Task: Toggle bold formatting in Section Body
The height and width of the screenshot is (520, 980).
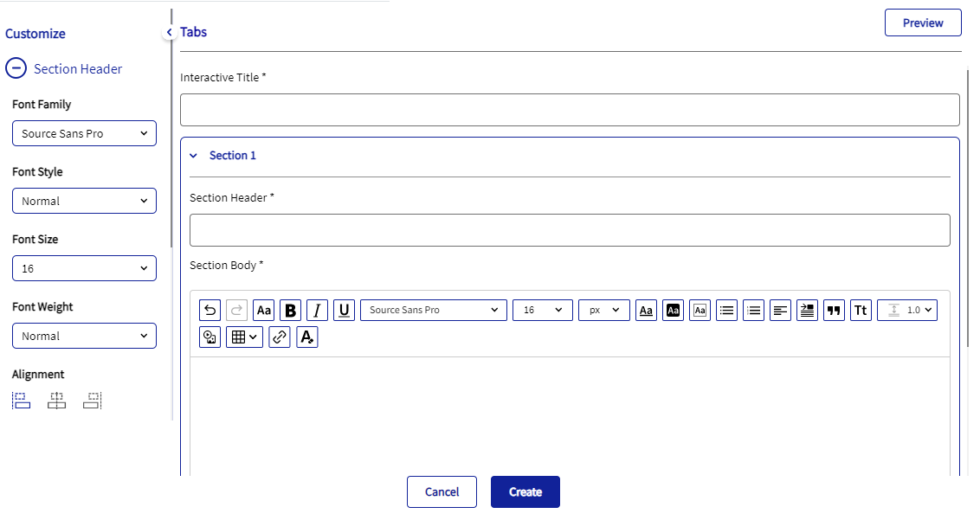Action: pyautogui.click(x=290, y=310)
